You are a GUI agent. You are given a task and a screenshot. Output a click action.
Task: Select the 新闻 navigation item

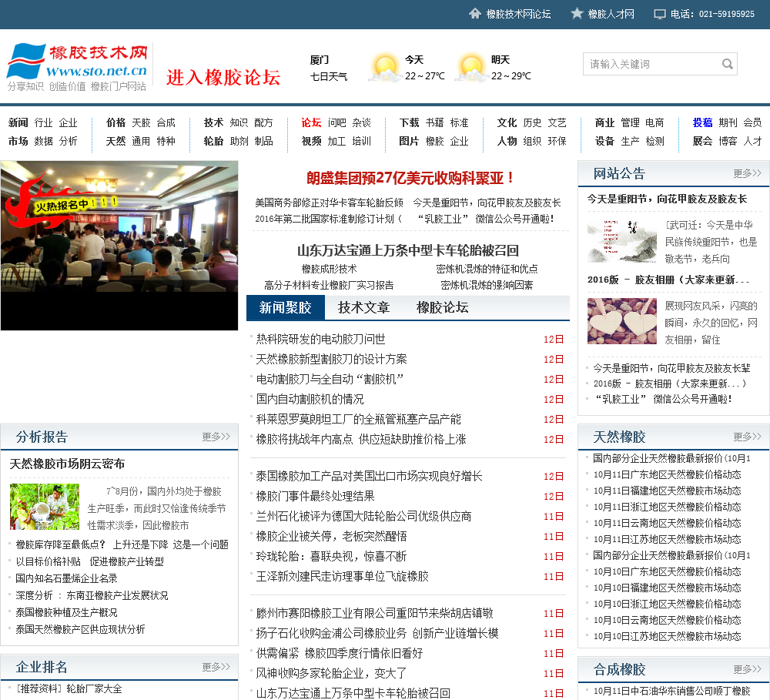[18, 122]
